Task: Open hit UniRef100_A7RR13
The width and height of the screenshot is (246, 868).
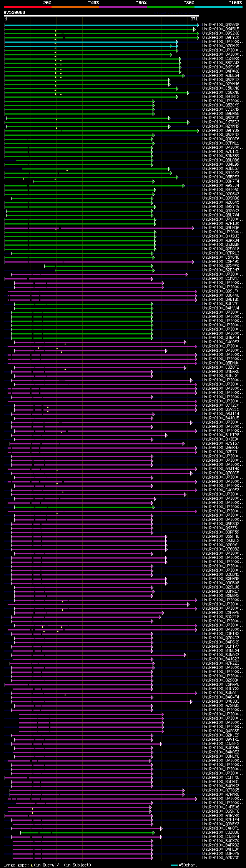Action: tap(221, 253)
